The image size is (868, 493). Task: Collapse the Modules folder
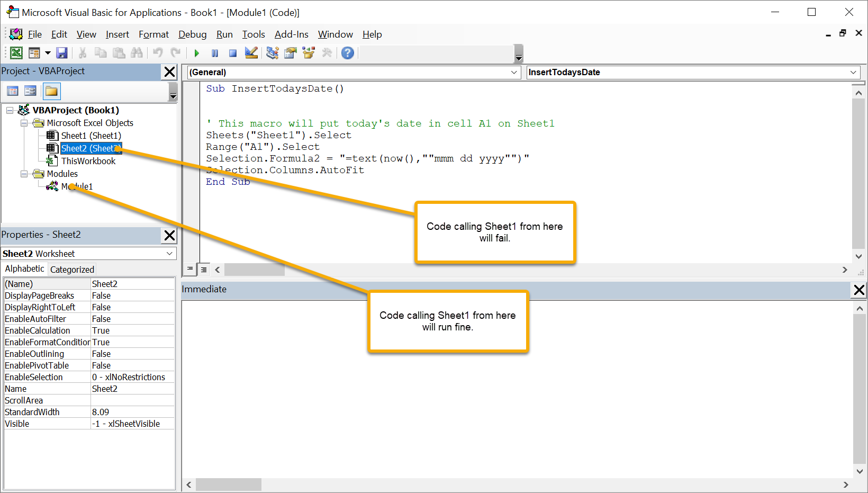click(x=24, y=174)
